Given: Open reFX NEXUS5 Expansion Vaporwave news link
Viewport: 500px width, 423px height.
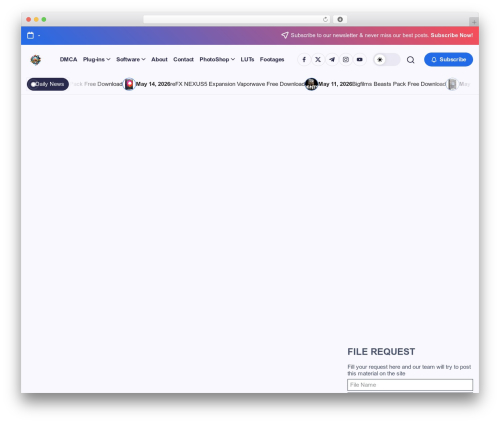Looking at the screenshot, I should (238, 84).
